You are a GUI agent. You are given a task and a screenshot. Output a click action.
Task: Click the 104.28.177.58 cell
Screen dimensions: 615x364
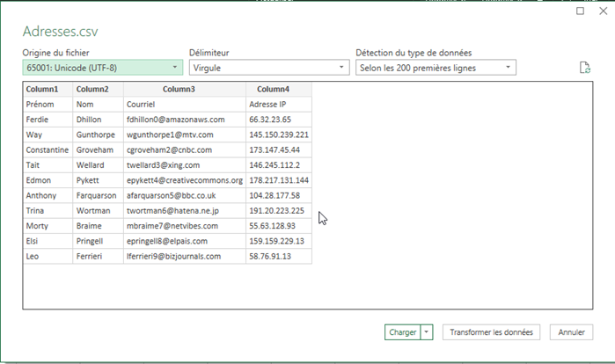[279, 195]
